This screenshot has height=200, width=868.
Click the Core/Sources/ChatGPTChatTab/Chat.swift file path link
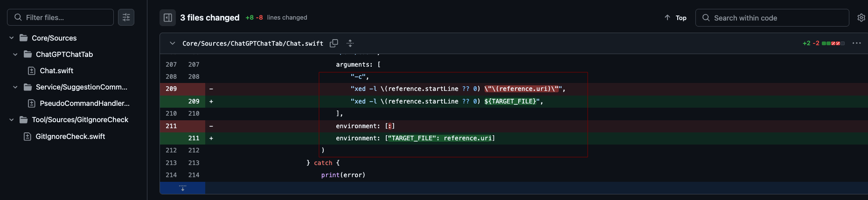pyautogui.click(x=253, y=43)
